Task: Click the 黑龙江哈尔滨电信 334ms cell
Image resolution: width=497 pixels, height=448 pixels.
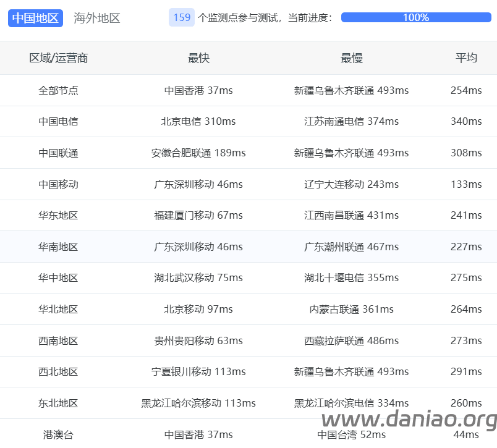Action: point(351,404)
